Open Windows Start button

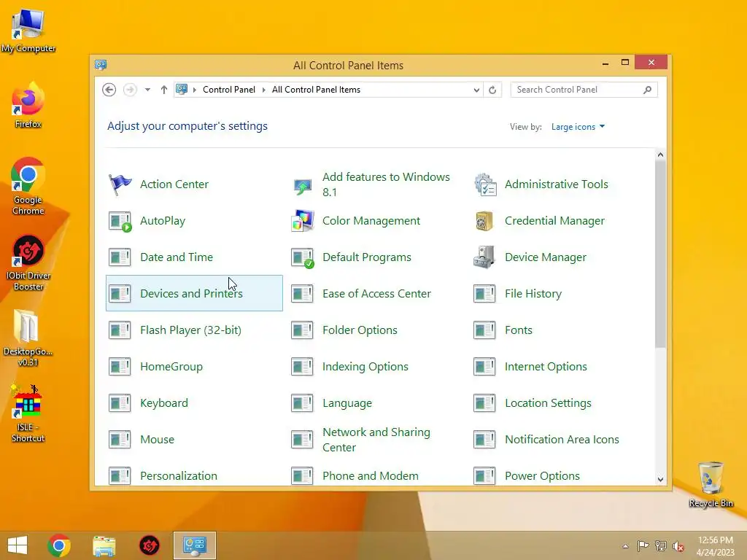click(x=18, y=545)
